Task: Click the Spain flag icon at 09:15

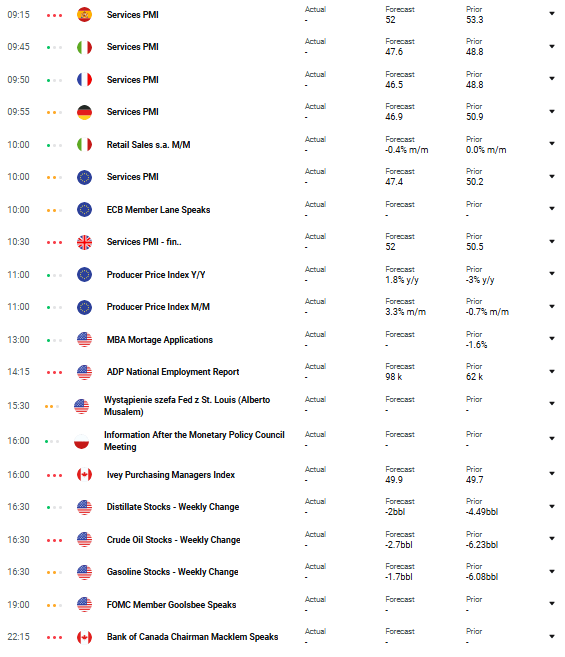Action: (x=84, y=15)
